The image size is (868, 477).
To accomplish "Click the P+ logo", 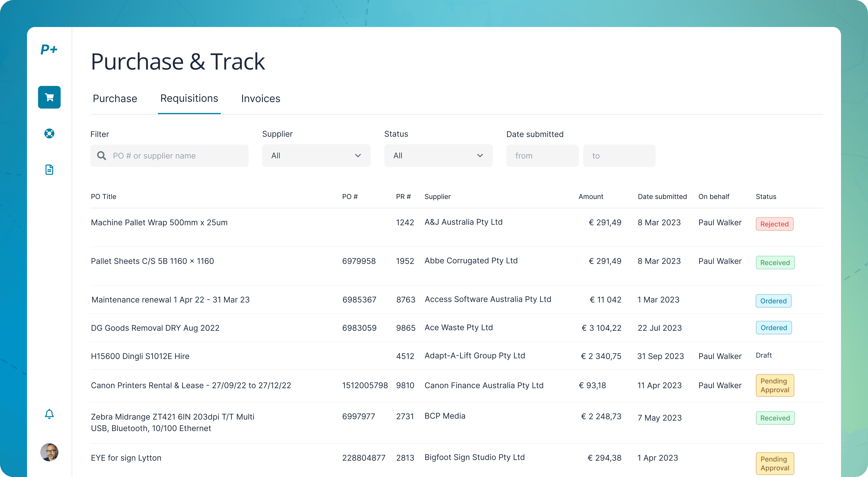I will click(49, 49).
